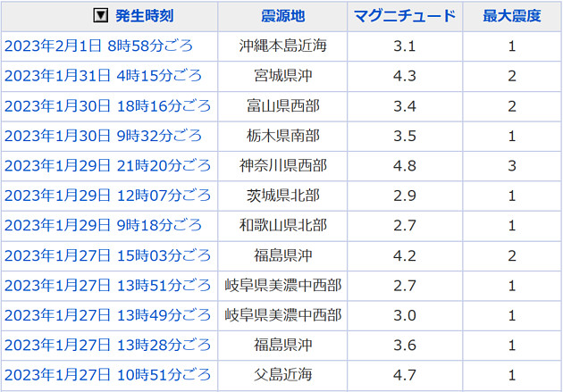
Task: Open the 2023年1月29日 21時20分ごろ earthquake link
Action: (x=107, y=165)
